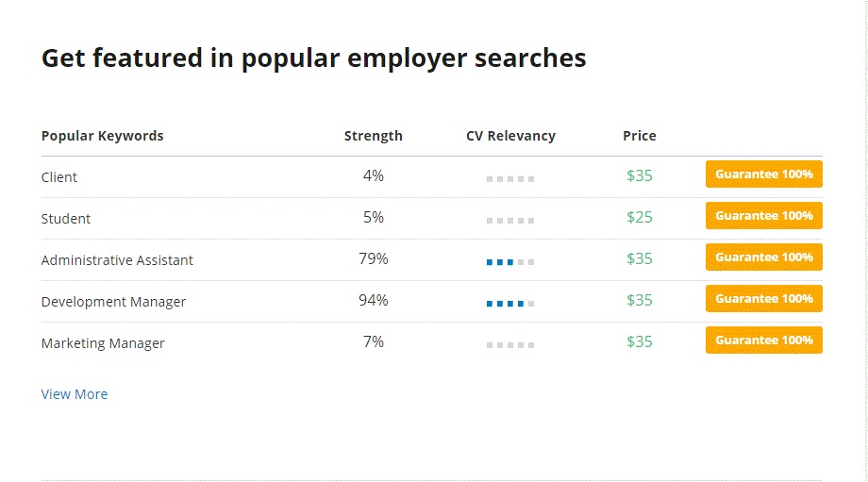Image resolution: width=868 pixels, height=482 pixels.
Task: Select the Client keyword
Action: coord(59,177)
